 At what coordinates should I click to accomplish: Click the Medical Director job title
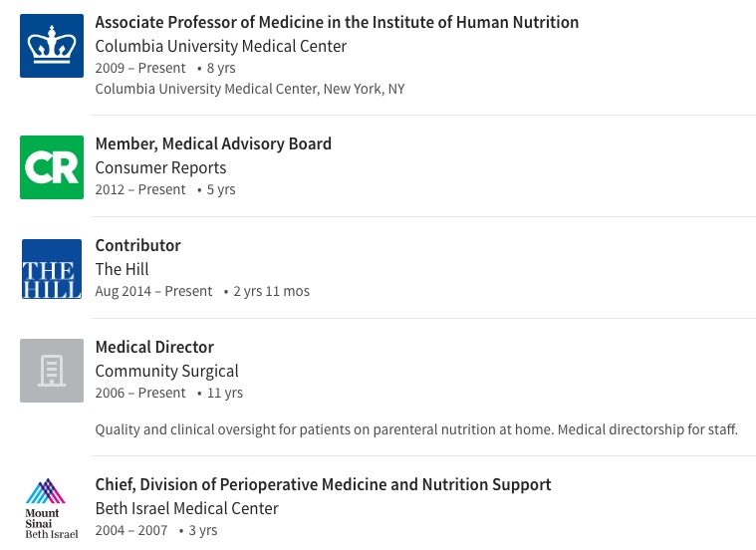tap(154, 347)
